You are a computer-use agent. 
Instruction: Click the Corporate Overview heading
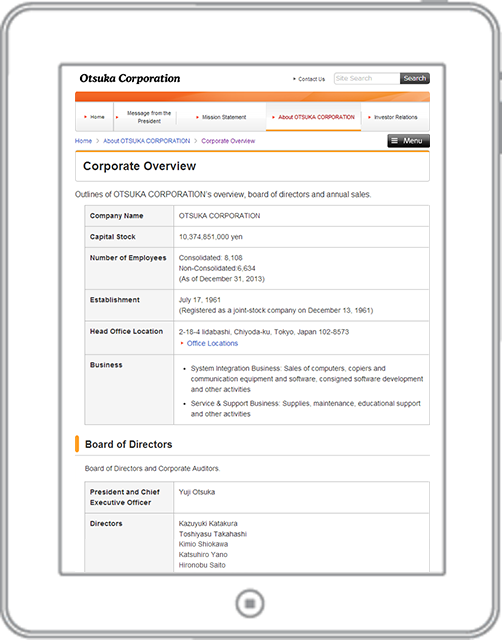click(x=139, y=166)
